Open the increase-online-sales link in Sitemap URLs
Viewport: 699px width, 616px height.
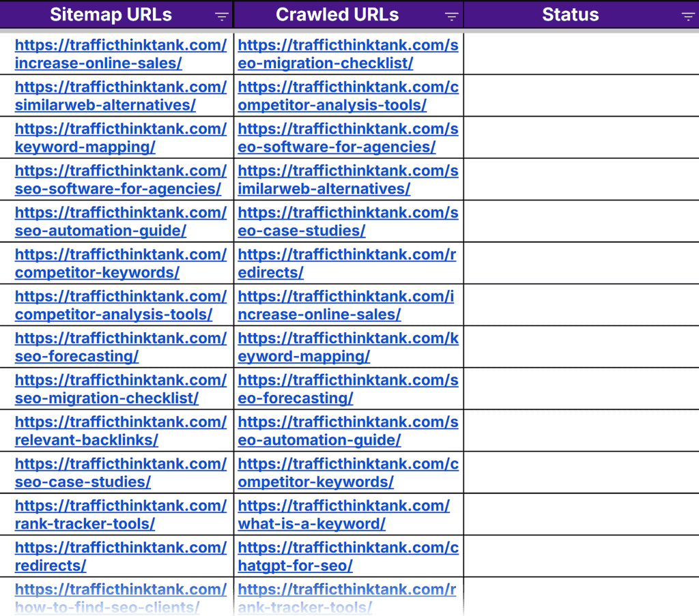pos(122,53)
